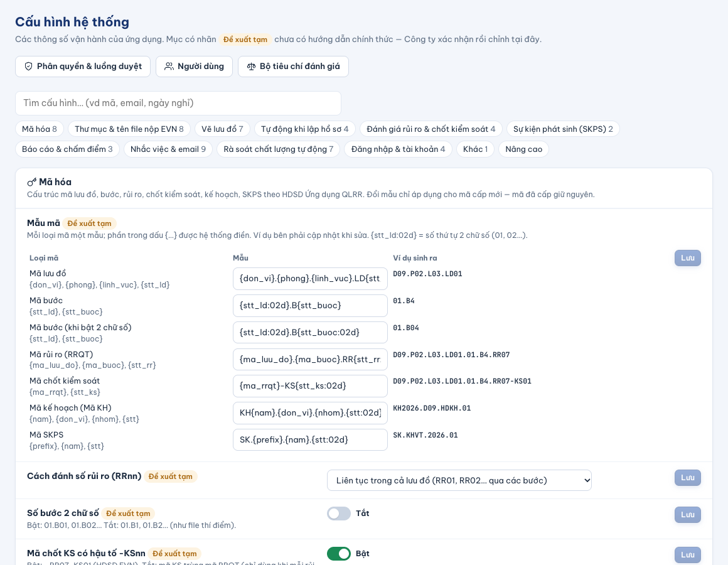Click the shield icon on Phân quyền button
Screen dimensions: 728x565
(28, 67)
